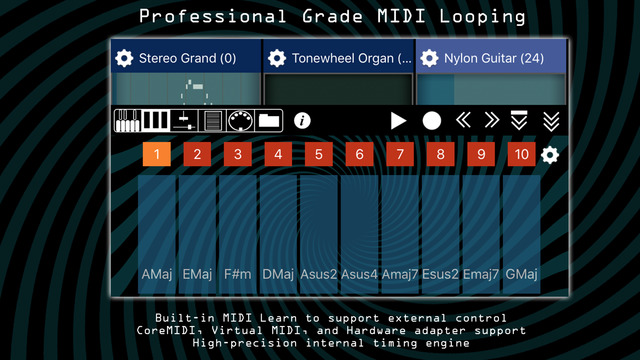Image resolution: width=640 pixels, height=360 pixels.
Task: Select chord set number 4
Action: 278,154
